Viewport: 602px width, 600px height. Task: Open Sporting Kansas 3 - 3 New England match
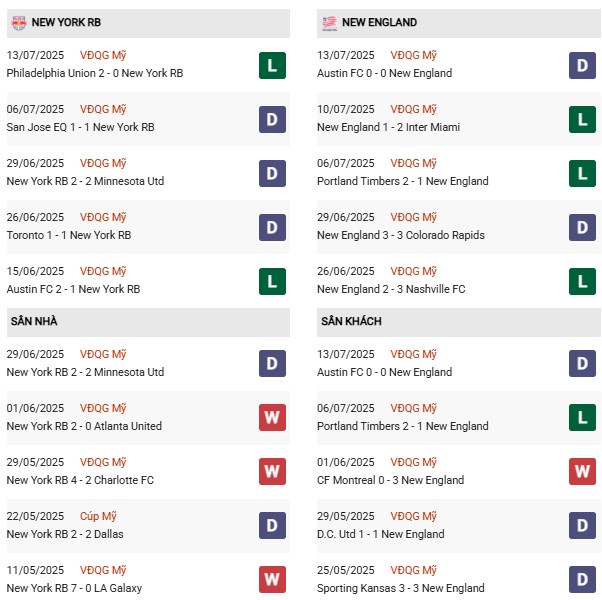coord(400,588)
